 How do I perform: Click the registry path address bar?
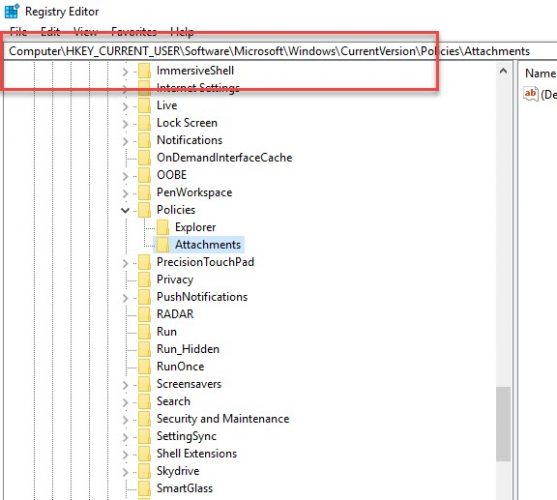[x=280, y=51]
